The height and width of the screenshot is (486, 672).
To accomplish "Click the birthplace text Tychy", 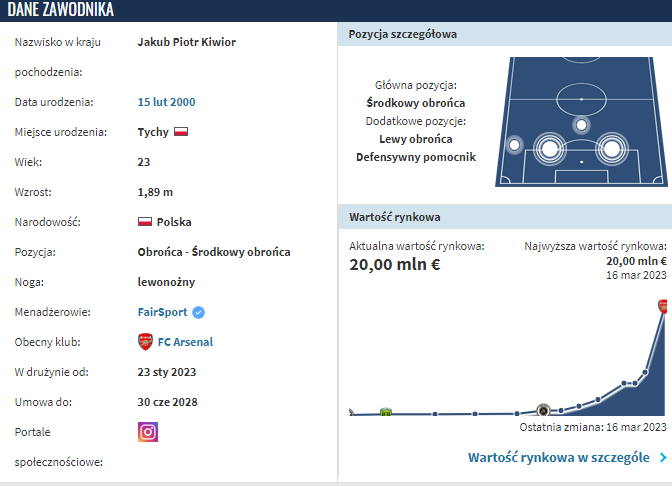I will [153, 132].
